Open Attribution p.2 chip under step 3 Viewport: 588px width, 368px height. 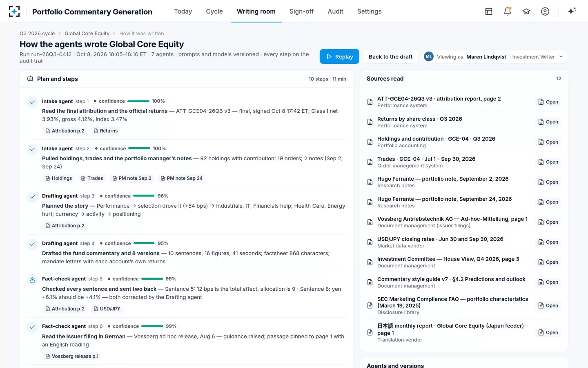(65, 226)
